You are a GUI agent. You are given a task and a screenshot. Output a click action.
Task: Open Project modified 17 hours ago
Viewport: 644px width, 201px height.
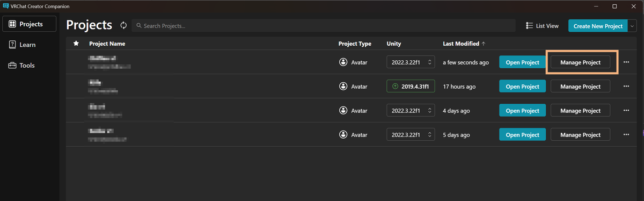522,87
